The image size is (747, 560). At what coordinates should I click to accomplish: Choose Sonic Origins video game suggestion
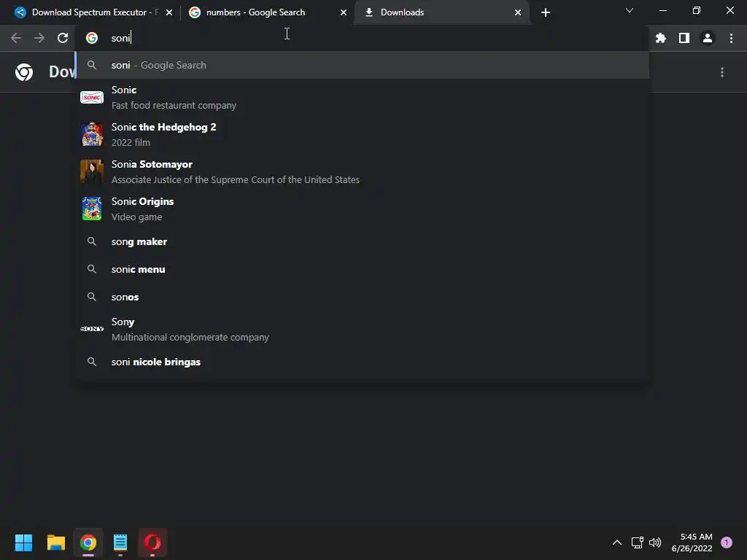click(363, 209)
